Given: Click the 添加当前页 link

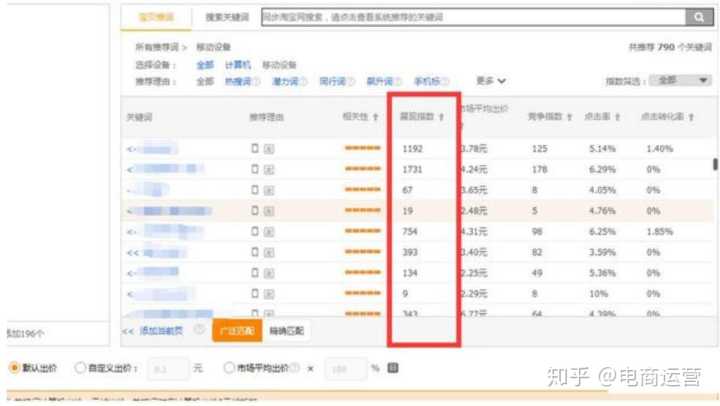Looking at the screenshot, I should 162,329.
